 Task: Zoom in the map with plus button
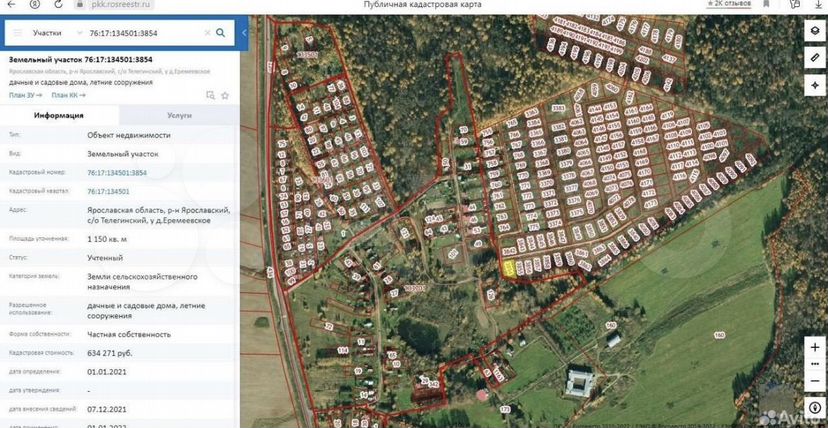coord(814,345)
